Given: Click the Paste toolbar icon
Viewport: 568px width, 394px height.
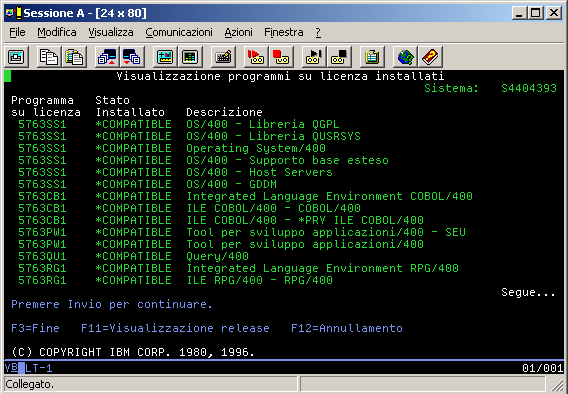Looking at the screenshot, I should coord(75,57).
